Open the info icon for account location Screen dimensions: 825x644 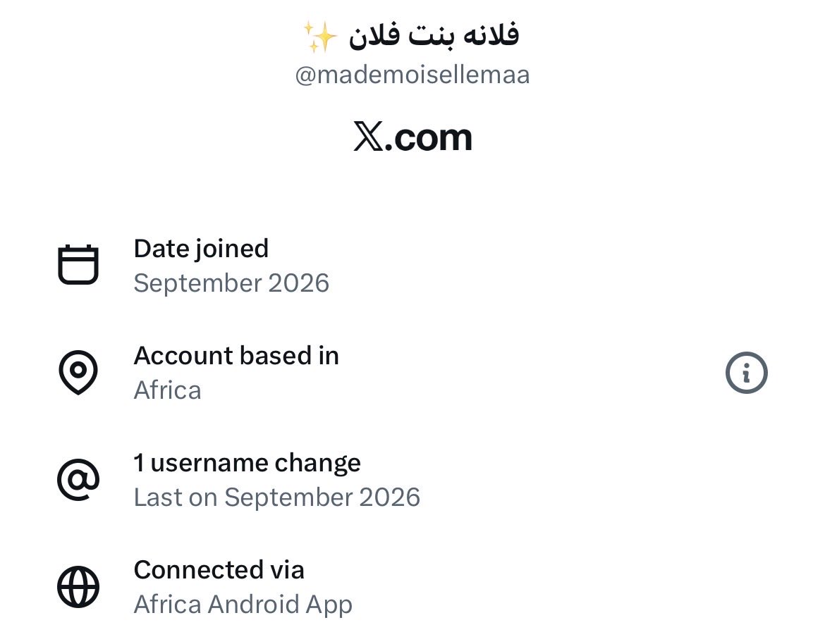[x=746, y=373]
